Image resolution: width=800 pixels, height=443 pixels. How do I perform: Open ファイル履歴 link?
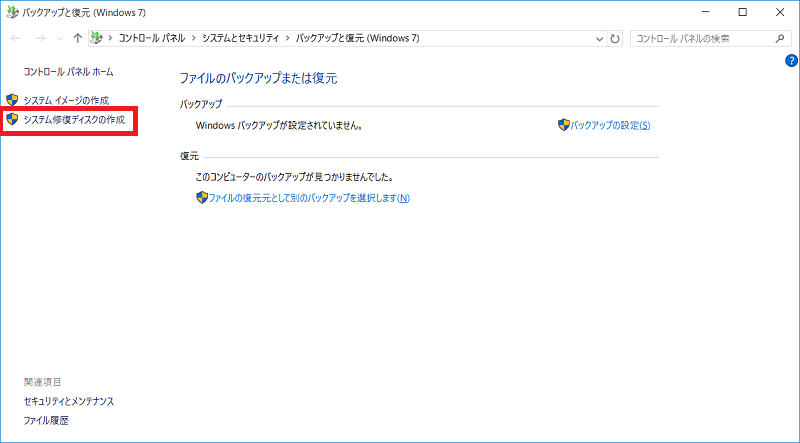point(46,421)
